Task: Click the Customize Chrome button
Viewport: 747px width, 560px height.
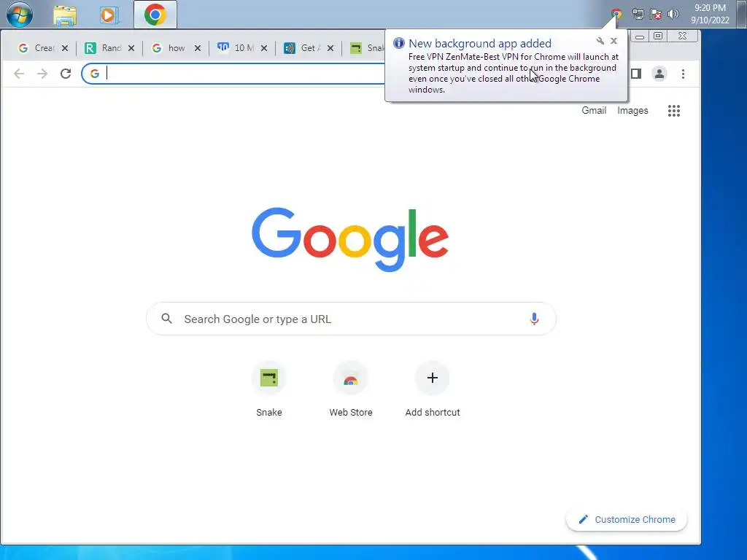Action: point(627,519)
